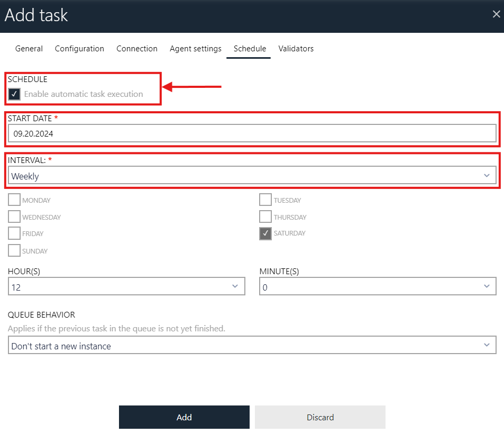Image resolution: width=504 pixels, height=433 pixels.
Task: Check the Monday checkbox
Action: [x=14, y=200]
